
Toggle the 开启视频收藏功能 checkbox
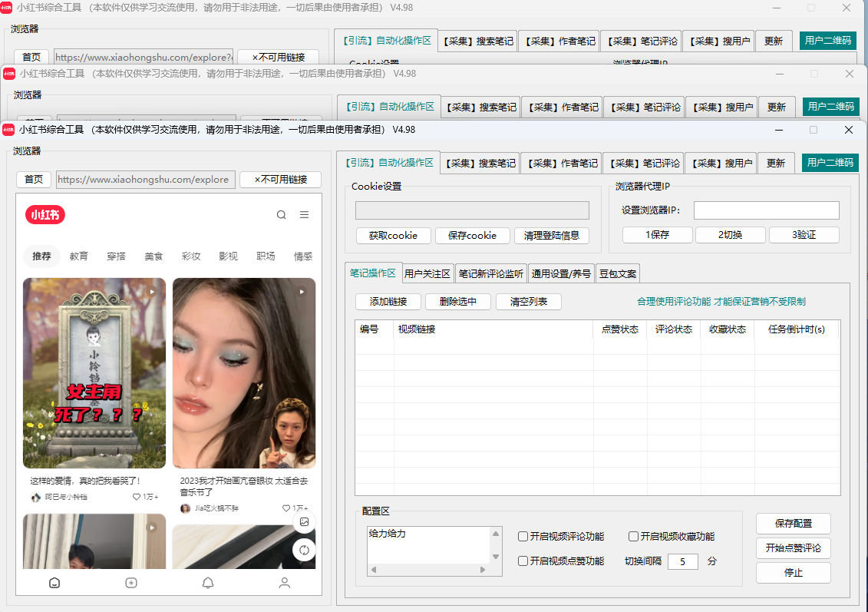pyautogui.click(x=633, y=537)
